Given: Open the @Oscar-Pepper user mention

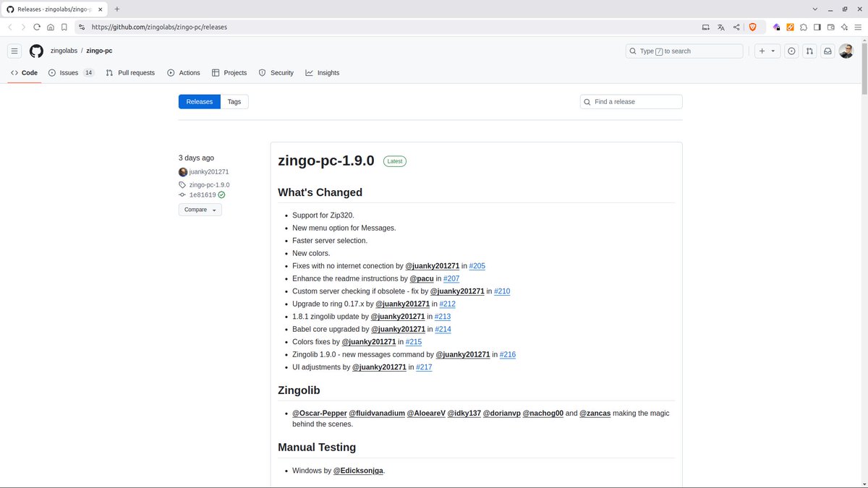Looking at the screenshot, I should click(319, 414).
